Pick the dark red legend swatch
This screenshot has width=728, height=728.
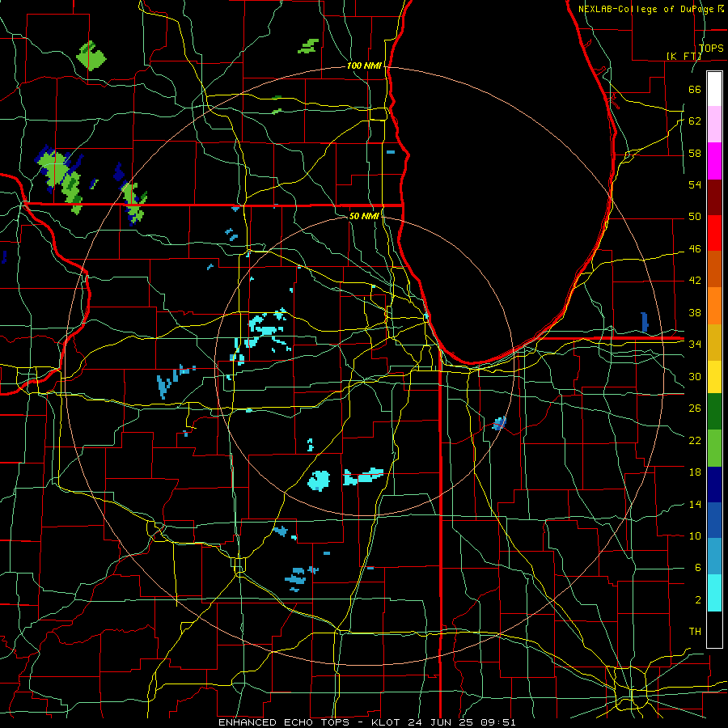point(714,197)
